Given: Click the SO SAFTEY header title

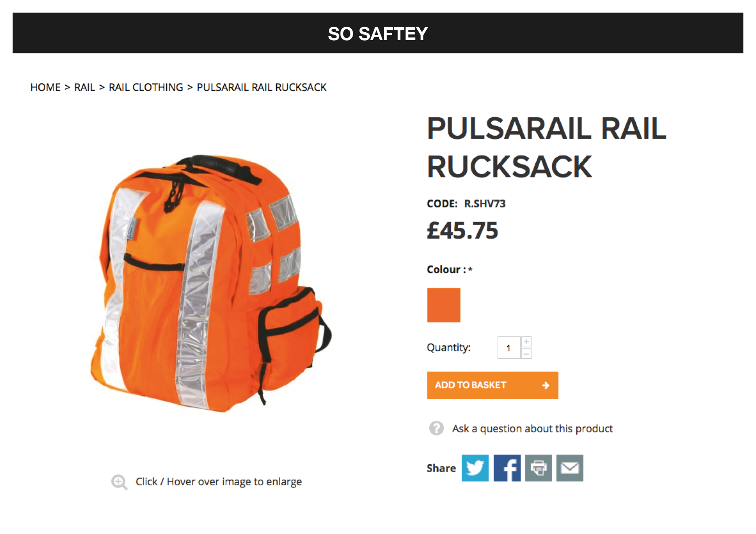Looking at the screenshot, I should point(378,34).
